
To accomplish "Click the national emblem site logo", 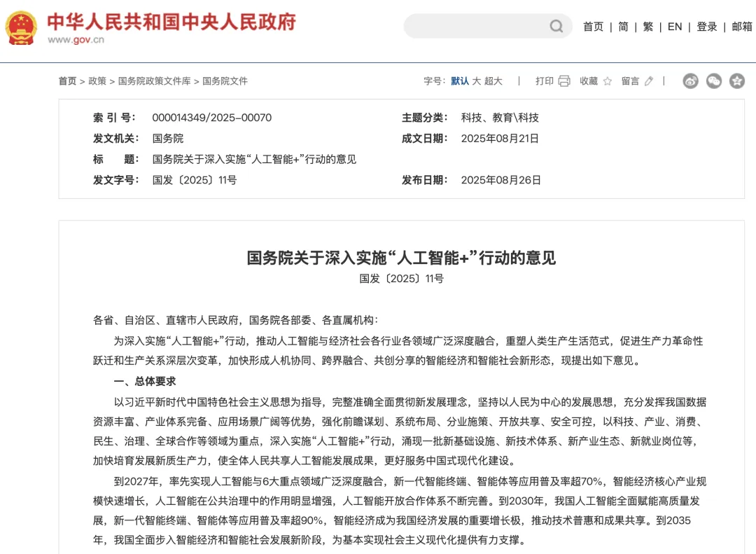I will (22, 28).
